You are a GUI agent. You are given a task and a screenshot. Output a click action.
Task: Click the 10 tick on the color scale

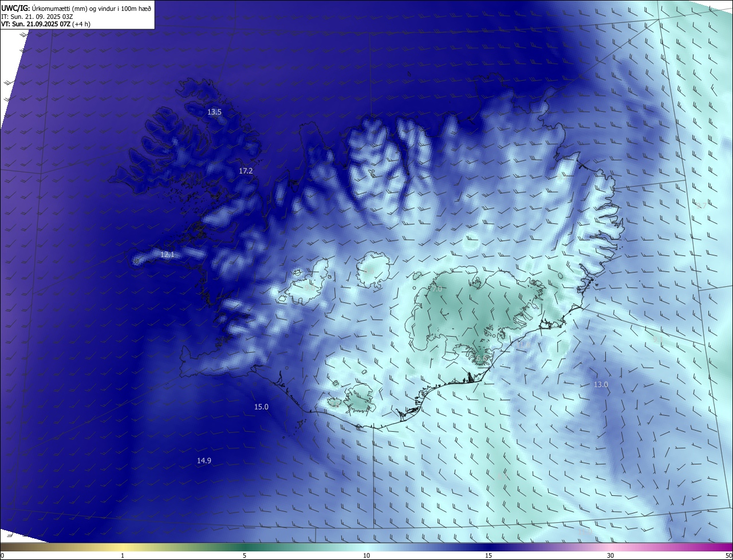pos(366,555)
